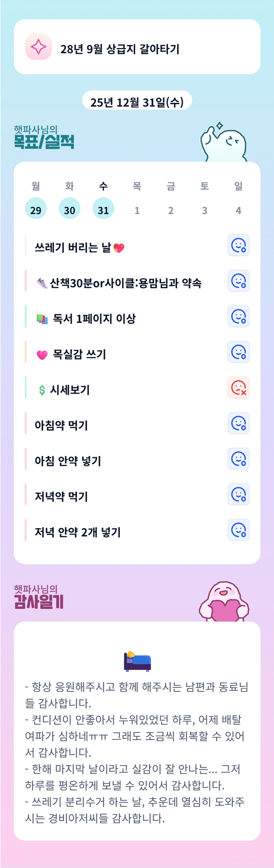Toggle the status face for 저녁 안약 2개 넣기
The width and height of the screenshot is (274, 868).
[238, 530]
